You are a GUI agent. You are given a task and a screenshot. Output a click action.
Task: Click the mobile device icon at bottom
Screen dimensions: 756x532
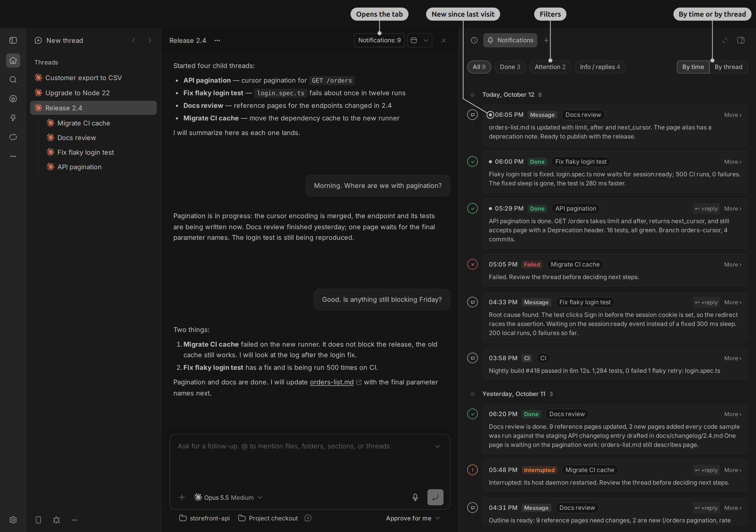38,520
